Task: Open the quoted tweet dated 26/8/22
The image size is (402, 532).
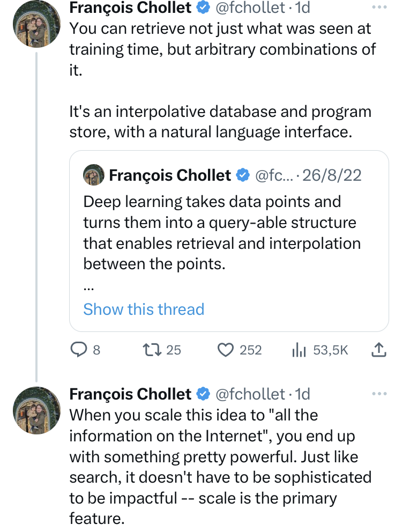Action: [x=229, y=241]
